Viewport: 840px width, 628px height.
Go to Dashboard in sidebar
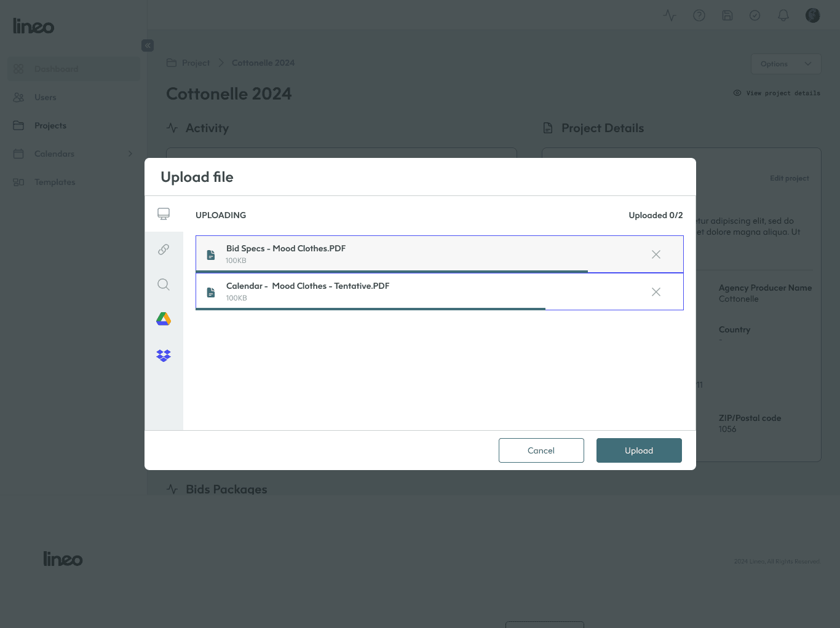click(x=74, y=69)
